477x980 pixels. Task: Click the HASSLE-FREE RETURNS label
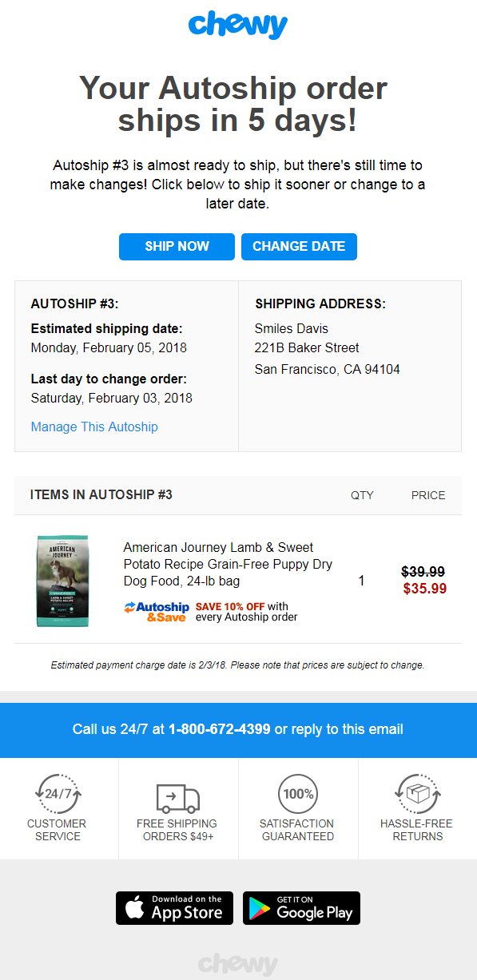(x=416, y=830)
